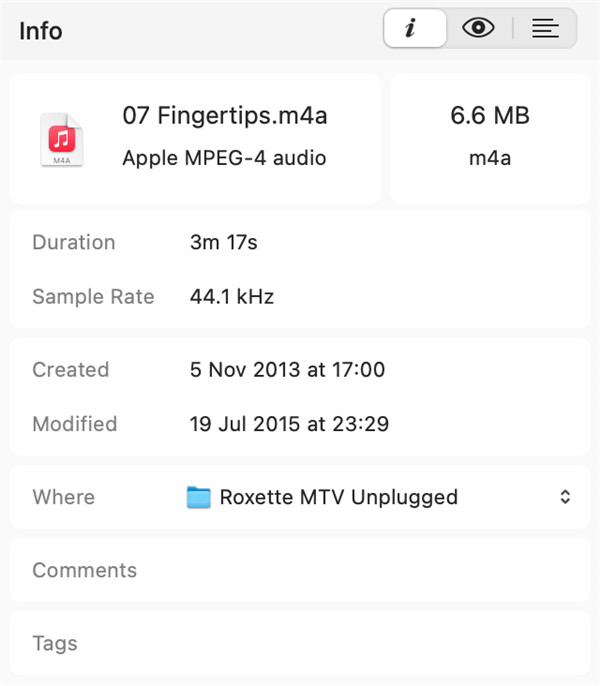
Task: Click the Info panel title
Action: [x=41, y=31]
